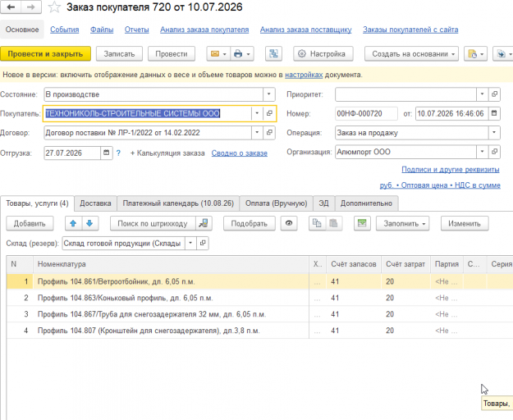Open organization record with the open icon
The image size is (513, 420).
[494, 152]
